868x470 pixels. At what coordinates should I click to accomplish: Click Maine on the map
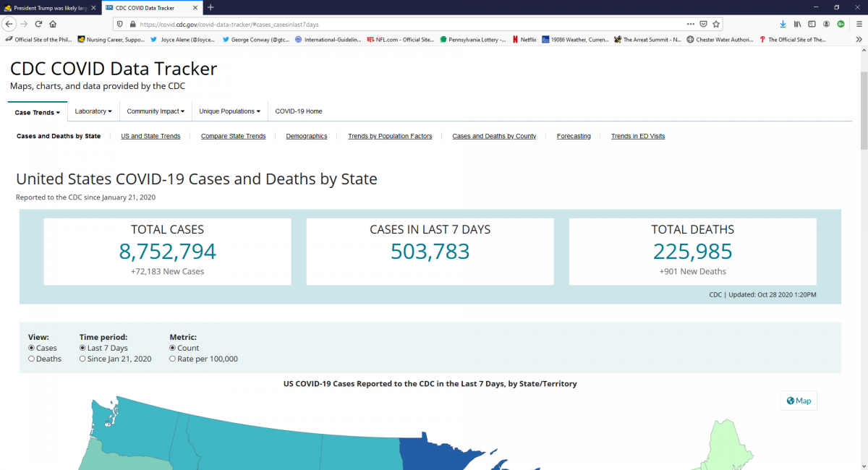pos(727,445)
